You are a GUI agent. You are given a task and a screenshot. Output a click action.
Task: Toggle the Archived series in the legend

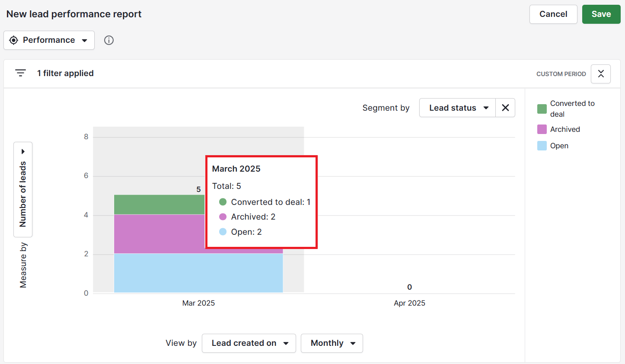pyautogui.click(x=564, y=129)
